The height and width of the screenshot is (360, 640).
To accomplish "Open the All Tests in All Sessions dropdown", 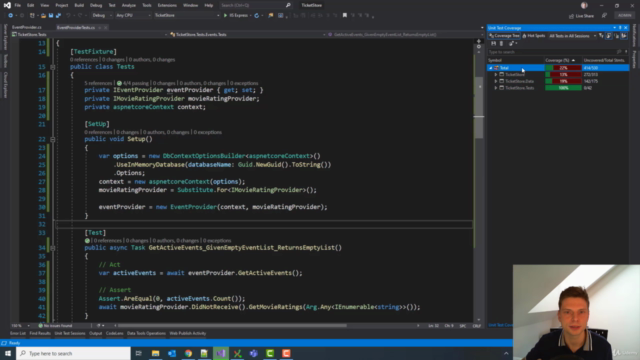I will tap(572, 36).
